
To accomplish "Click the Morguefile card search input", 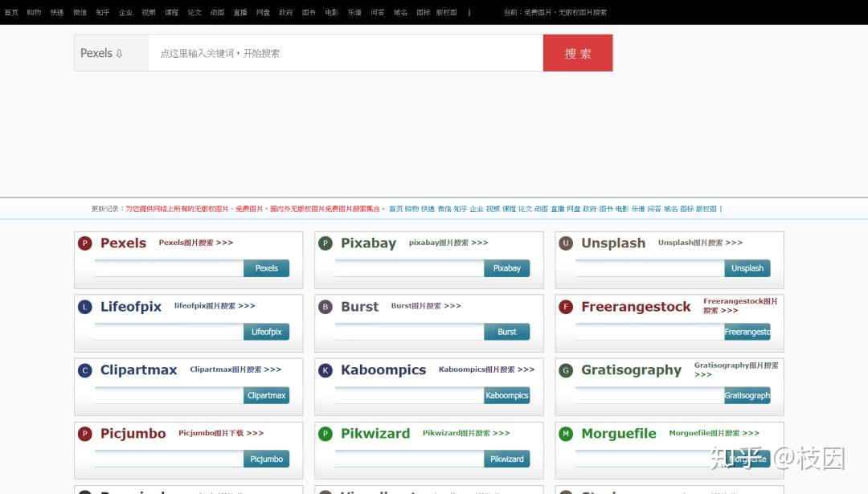I will pyautogui.click(x=650, y=459).
